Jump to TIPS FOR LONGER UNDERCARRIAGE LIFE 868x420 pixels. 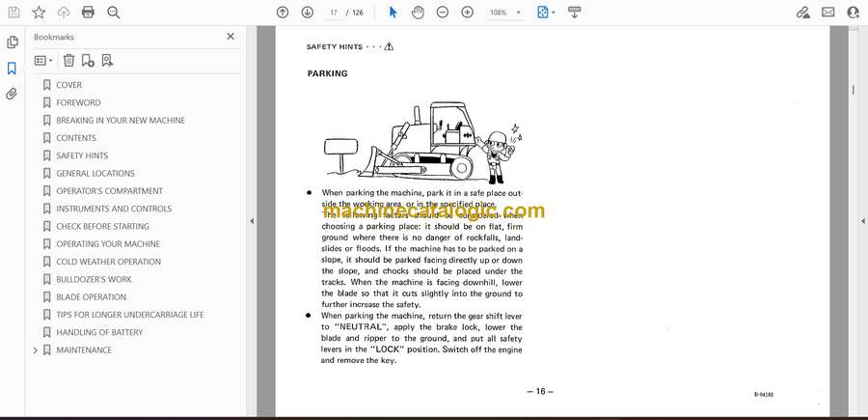pyautogui.click(x=130, y=316)
